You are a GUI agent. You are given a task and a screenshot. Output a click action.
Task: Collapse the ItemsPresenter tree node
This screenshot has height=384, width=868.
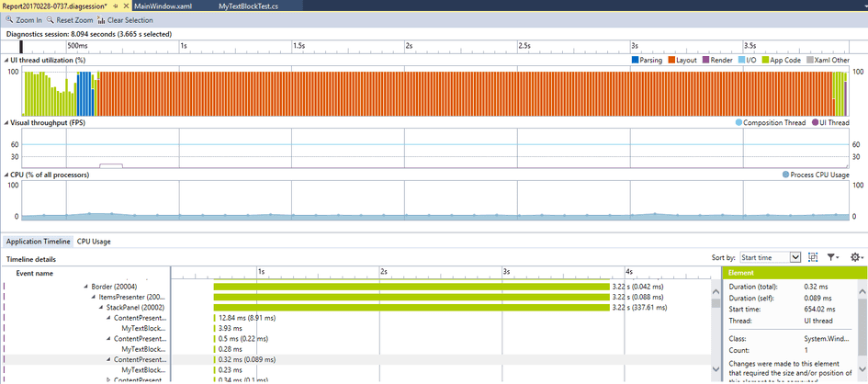coord(94,297)
